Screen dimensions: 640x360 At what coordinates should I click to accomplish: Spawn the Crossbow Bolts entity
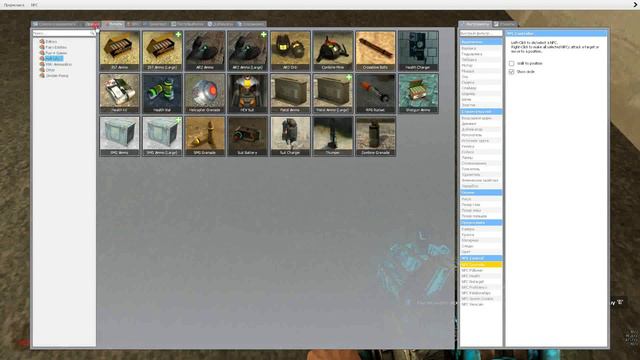(375, 51)
